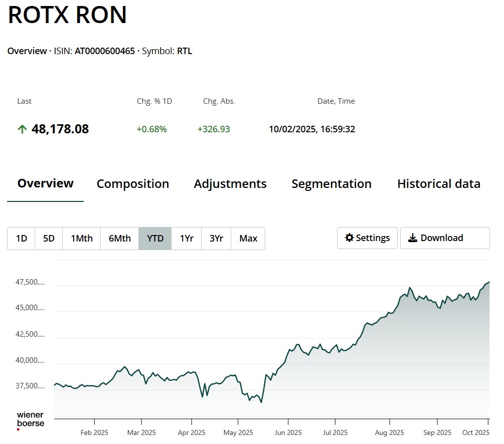Click the wiener boerse logo in chart

point(31,420)
